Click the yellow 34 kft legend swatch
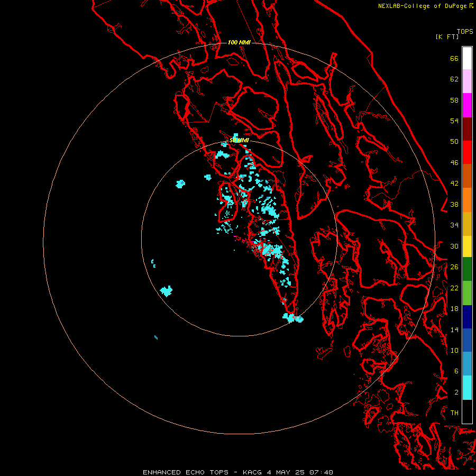476x476 pixels. 467,246
